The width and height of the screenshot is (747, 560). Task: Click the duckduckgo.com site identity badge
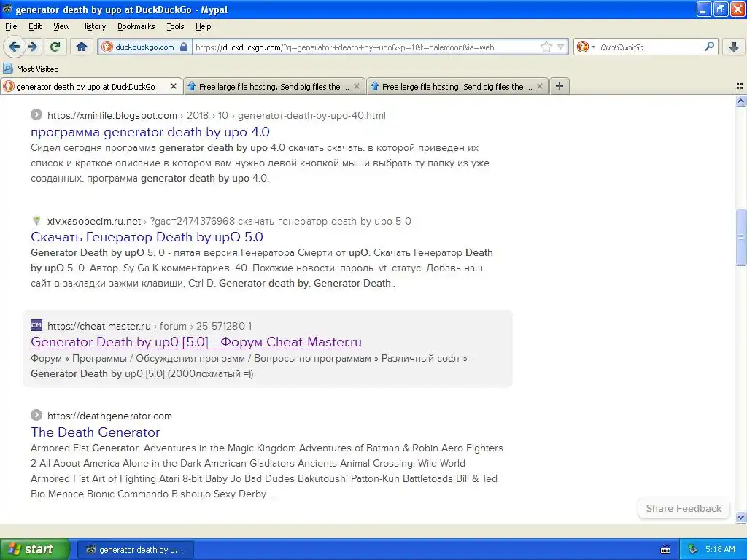pos(145,47)
